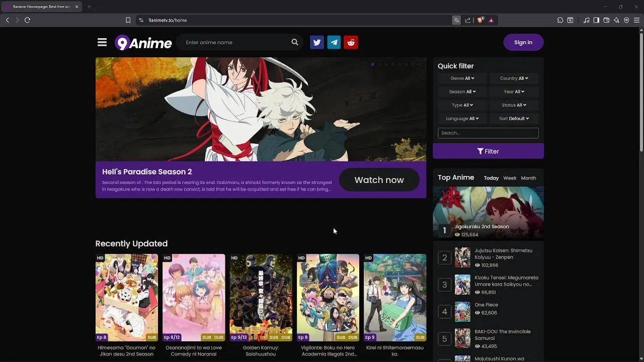Bookmark this page icon
The width and height of the screenshot is (644, 362).
coord(128,20)
